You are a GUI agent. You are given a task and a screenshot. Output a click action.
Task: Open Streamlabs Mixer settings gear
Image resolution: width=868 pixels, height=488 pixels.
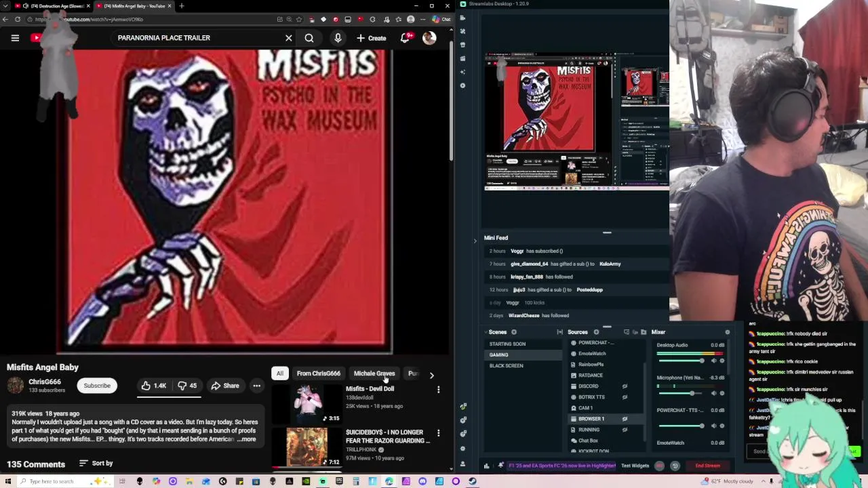coord(727,332)
